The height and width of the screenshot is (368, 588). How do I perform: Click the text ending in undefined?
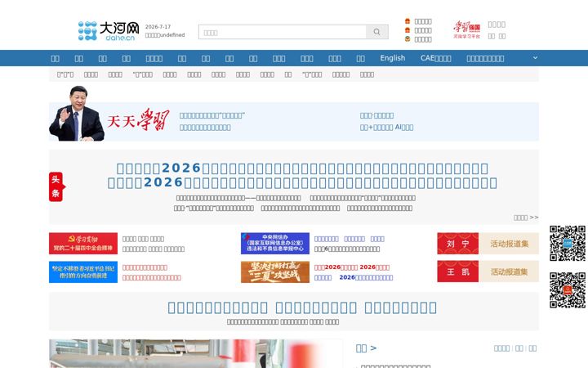tap(165, 35)
